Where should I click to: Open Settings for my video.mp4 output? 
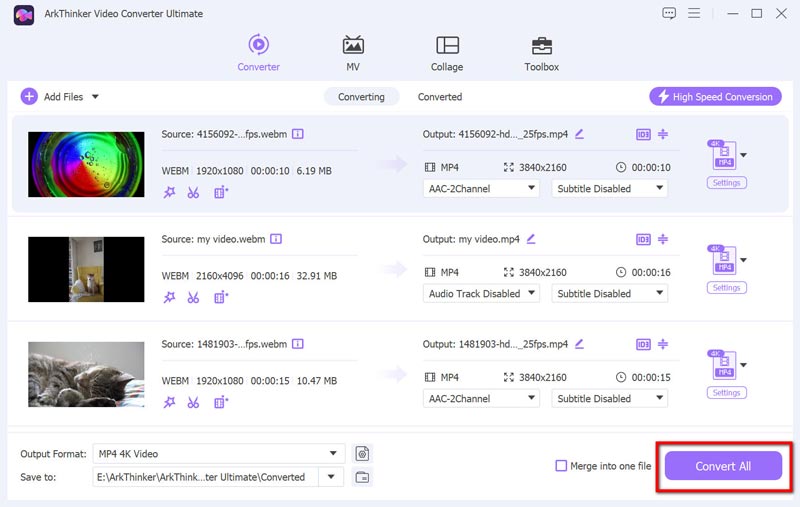coord(727,288)
